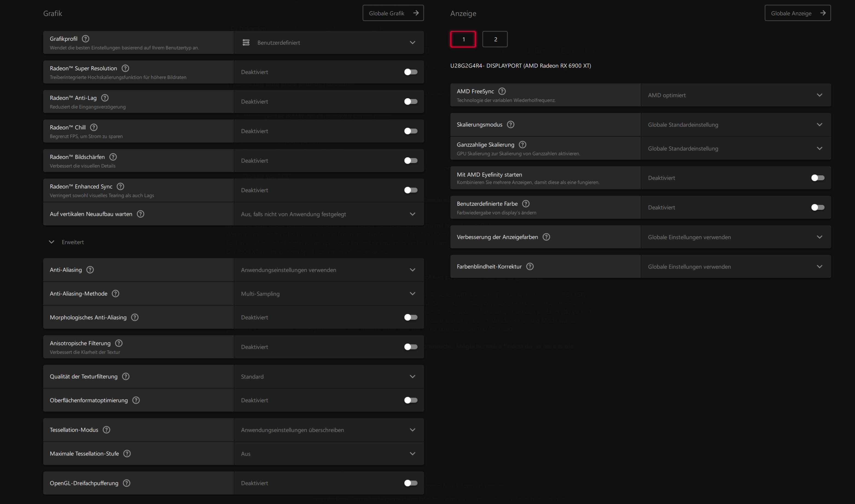The width and height of the screenshot is (855, 504).
Task: Click the Farbenblindheit-Korrektur help icon
Action: pos(530,266)
